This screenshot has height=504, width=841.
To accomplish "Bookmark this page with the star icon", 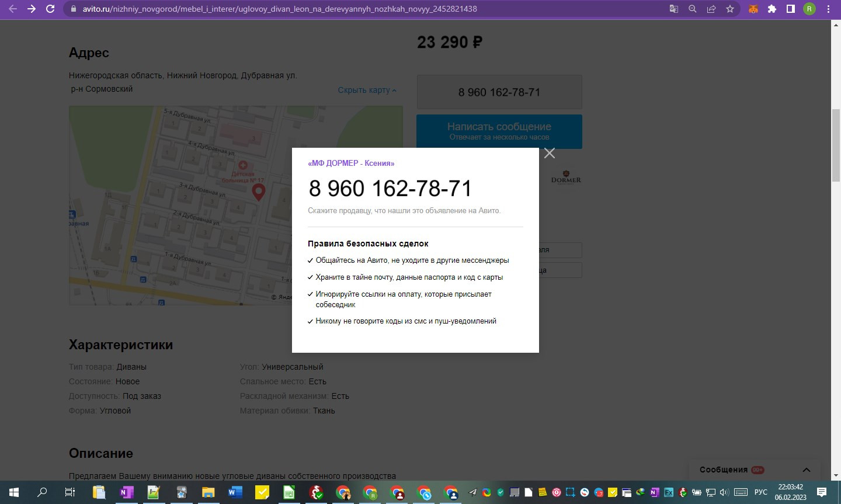I will tap(730, 9).
